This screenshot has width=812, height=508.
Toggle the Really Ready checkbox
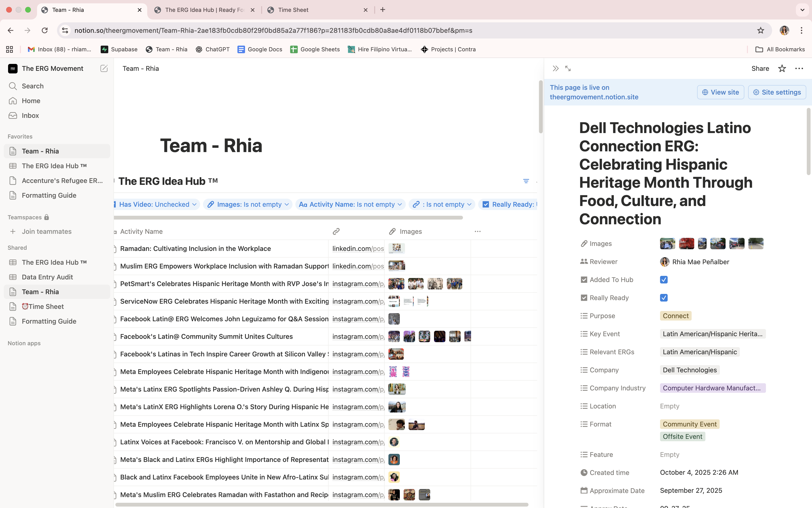click(x=664, y=298)
